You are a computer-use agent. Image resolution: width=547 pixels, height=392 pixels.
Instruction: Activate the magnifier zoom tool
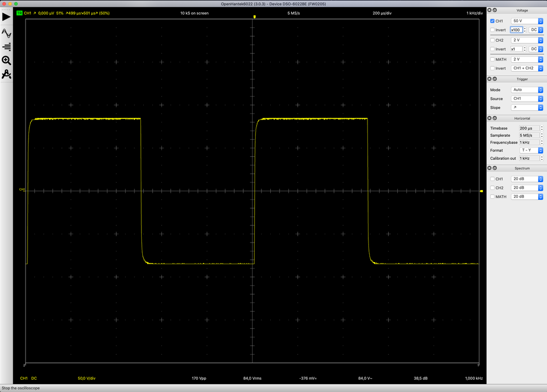pyautogui.click(x=6, y=60)
